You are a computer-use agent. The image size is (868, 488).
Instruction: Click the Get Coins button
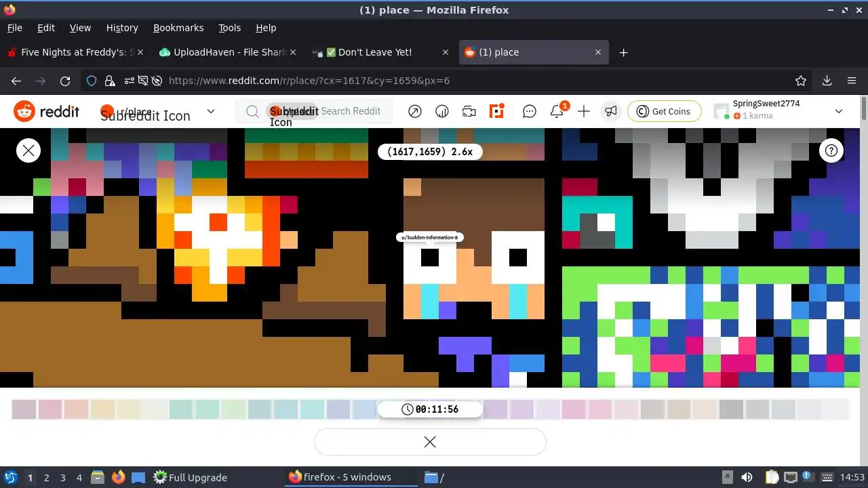pyautogui.click(x=664, y=112)
